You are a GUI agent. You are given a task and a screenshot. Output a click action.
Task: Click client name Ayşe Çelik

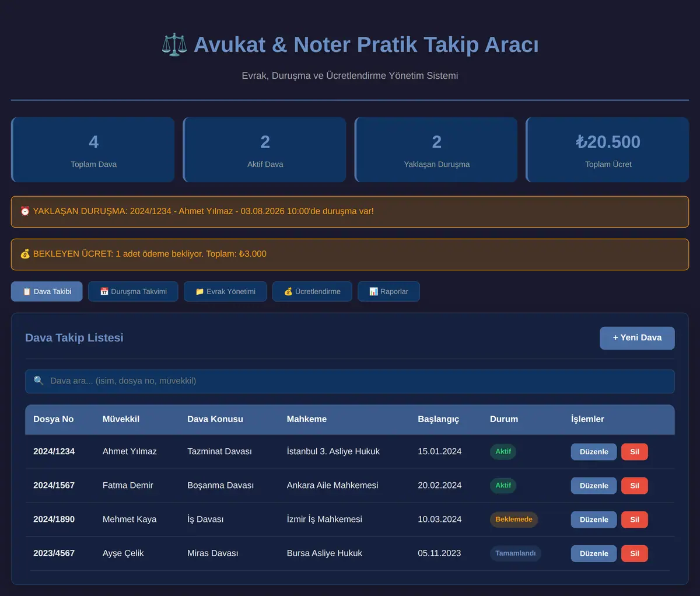pos(123,553)
